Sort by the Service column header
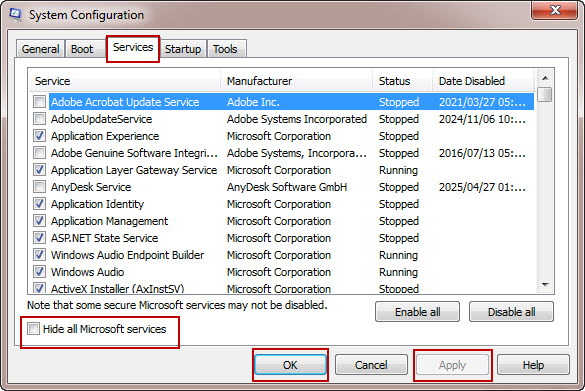585x391 pixels. 125,81
